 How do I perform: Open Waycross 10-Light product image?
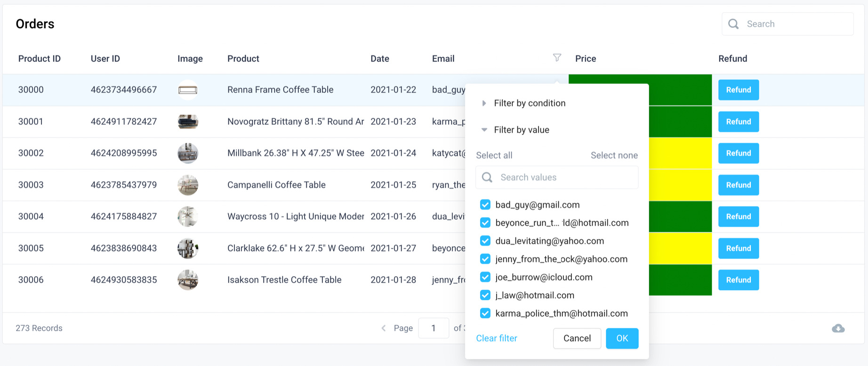point(188,216)
